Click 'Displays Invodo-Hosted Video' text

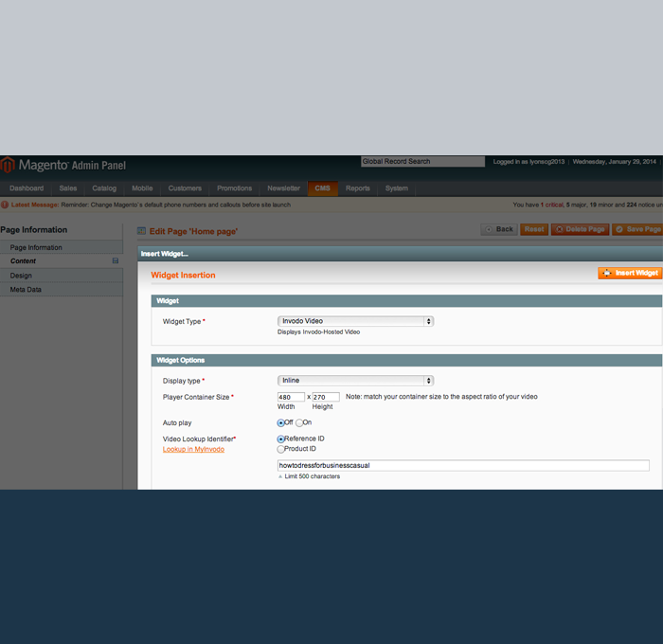pos(318,331)
